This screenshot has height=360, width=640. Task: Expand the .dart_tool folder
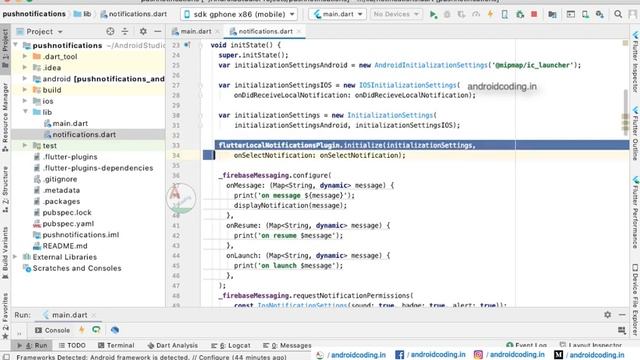click(25, 56)
